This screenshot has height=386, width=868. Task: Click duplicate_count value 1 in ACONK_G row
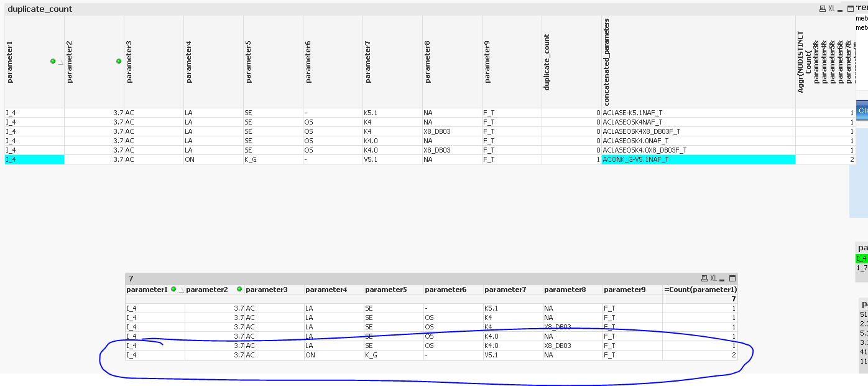click(x=571, y=159)
